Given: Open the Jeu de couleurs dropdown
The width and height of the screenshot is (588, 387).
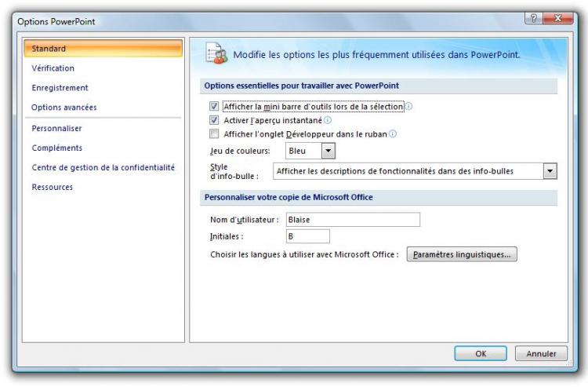Looking at the screenshot, I should 328,151.
